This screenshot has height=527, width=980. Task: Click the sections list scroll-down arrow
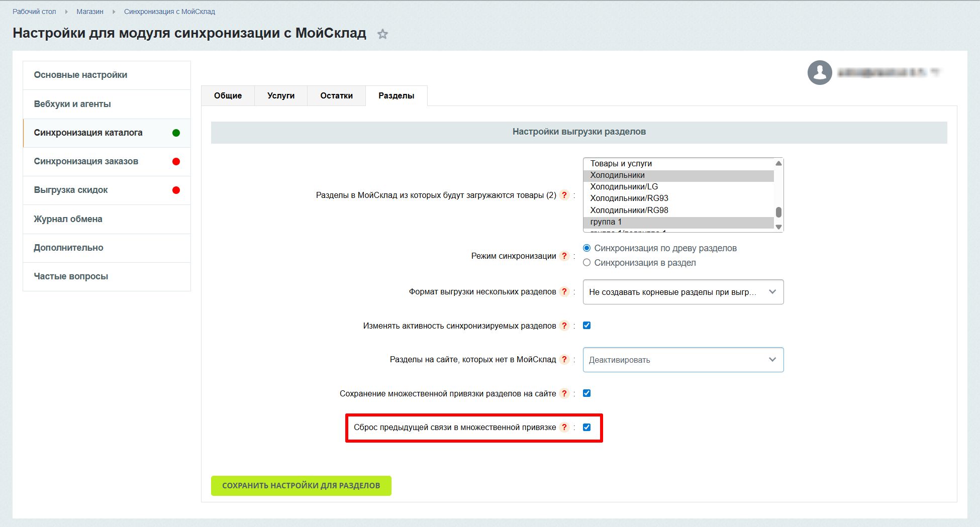coord(778,227)
